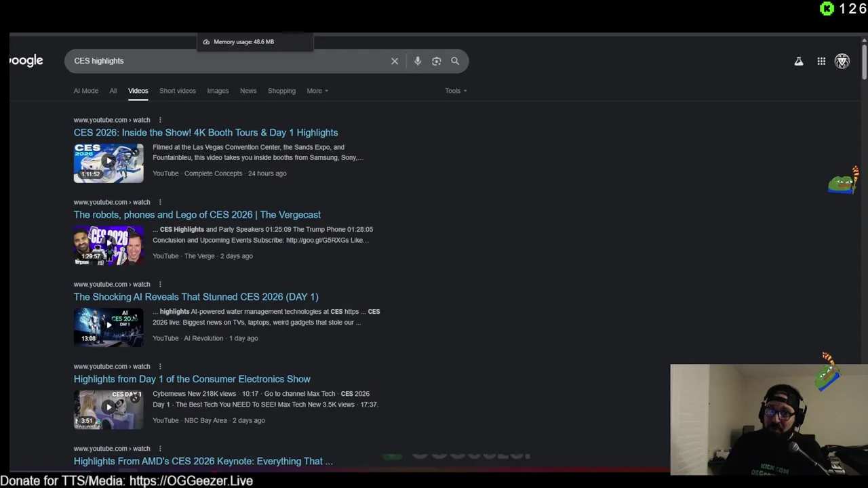Open CES 2026 Inside the Show 4K Booth Tours link

tap(205, 133)
